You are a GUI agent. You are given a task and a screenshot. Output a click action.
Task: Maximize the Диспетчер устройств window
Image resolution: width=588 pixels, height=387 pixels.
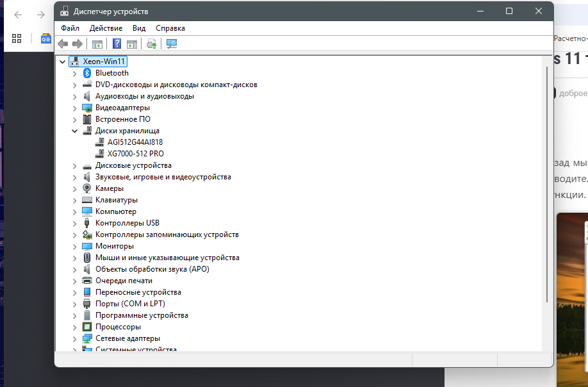pos(509,11)
